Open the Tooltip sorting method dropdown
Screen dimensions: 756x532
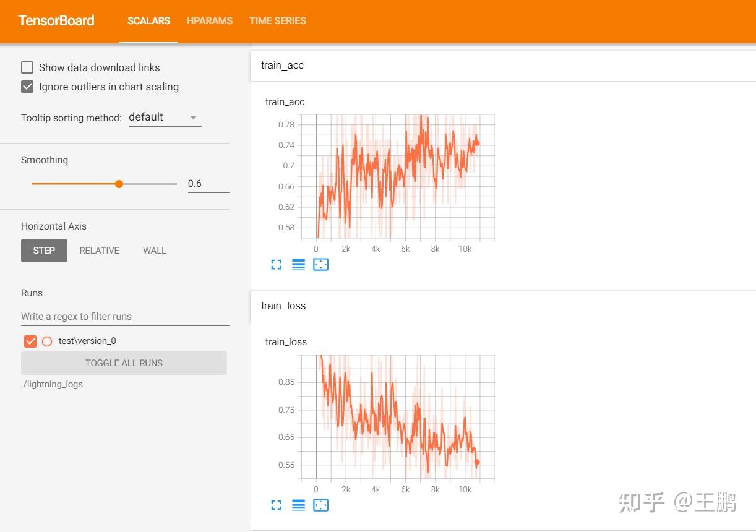pos(164,116)
